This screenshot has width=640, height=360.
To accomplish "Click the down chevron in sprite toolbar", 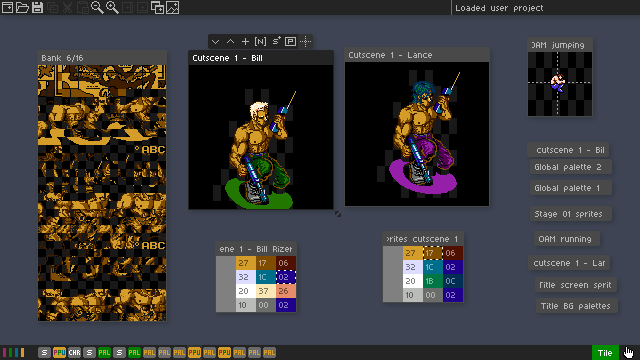I will pos(216,41).
